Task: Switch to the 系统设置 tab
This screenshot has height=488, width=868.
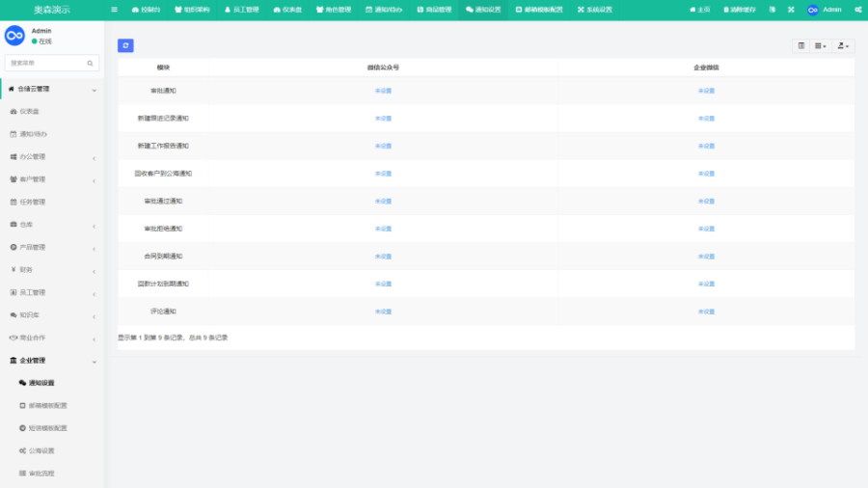Action: tap(594, 10)
